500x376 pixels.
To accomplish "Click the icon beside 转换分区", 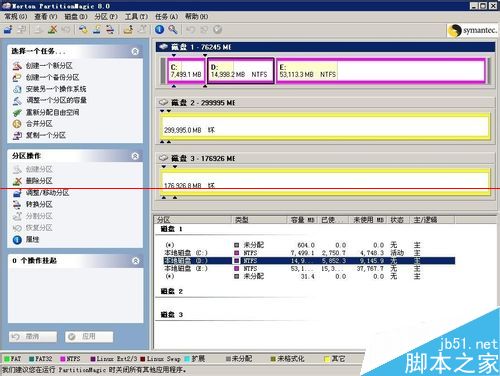I will [17, 204].
